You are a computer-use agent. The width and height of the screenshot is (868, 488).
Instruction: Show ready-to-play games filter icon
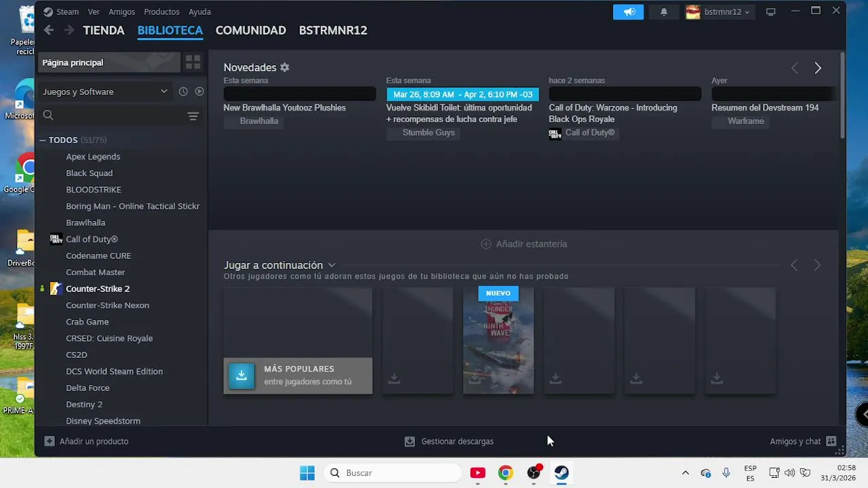tap(199, 91)
